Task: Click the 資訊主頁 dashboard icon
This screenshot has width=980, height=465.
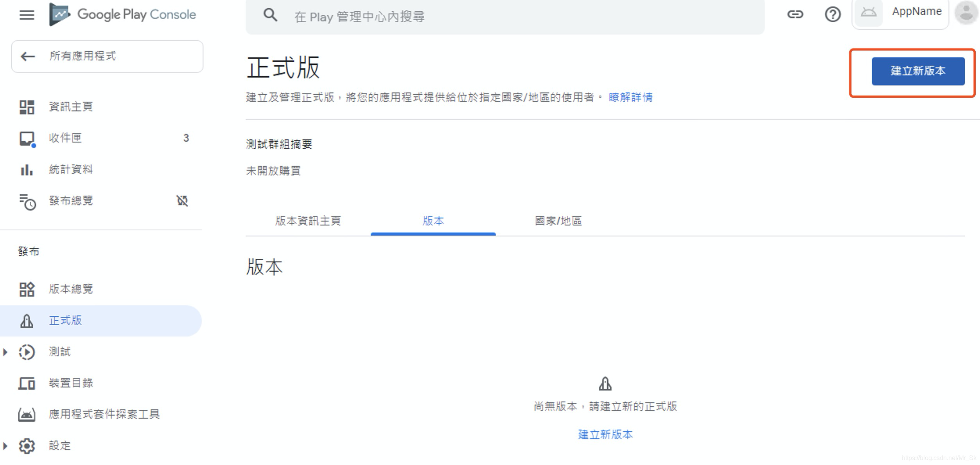Action: pyautogui.click(x=27, y=107)
